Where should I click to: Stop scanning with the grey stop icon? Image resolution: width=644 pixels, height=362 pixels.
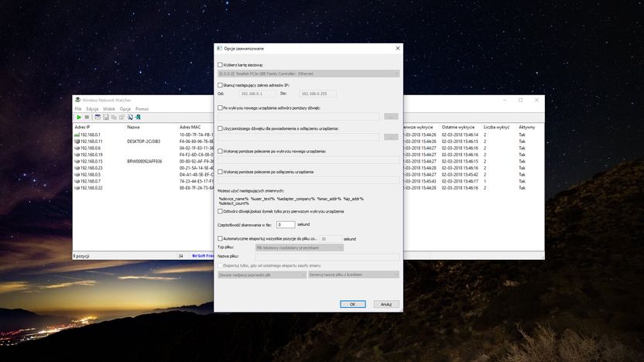(x=87, y=118)
